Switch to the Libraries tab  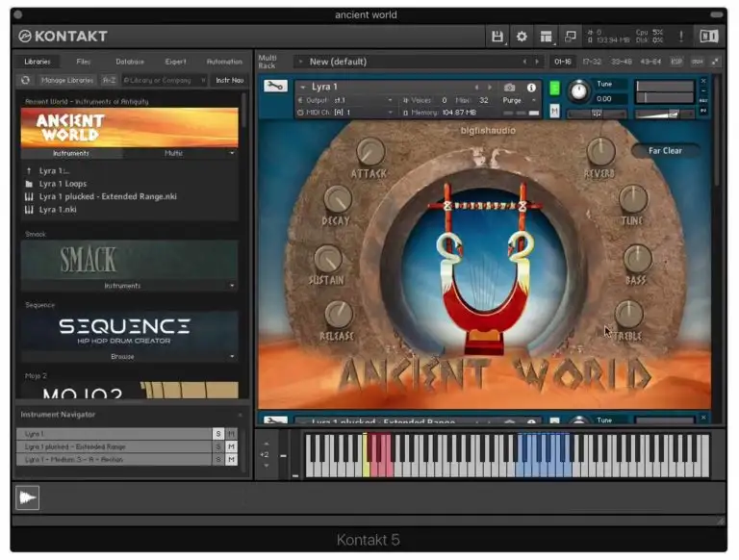[x=38, y=62]
